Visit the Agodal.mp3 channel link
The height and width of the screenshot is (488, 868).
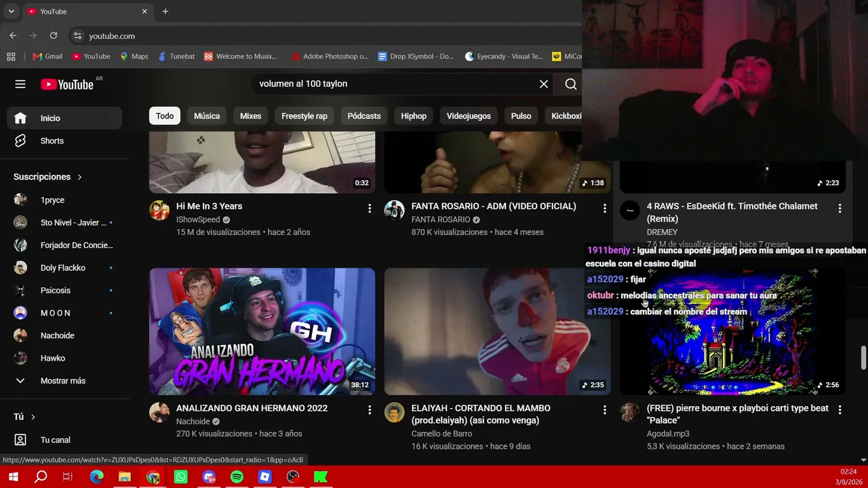[x=668, y=434]
